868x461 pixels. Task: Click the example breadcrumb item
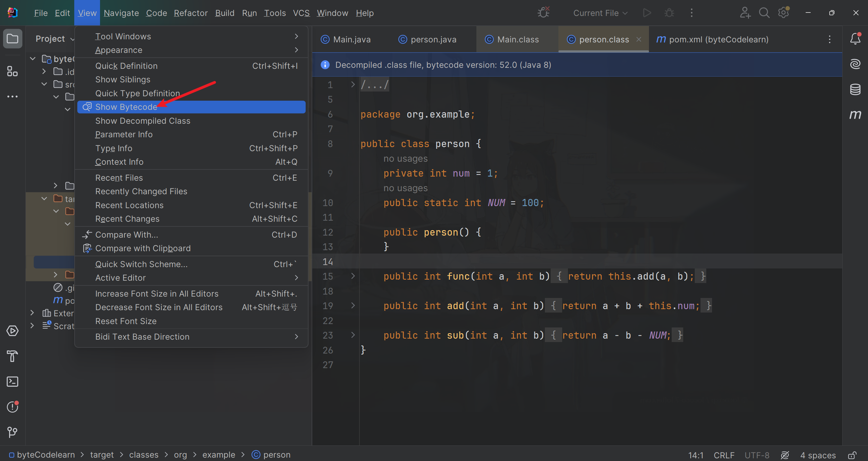click(x=219, y=455)
